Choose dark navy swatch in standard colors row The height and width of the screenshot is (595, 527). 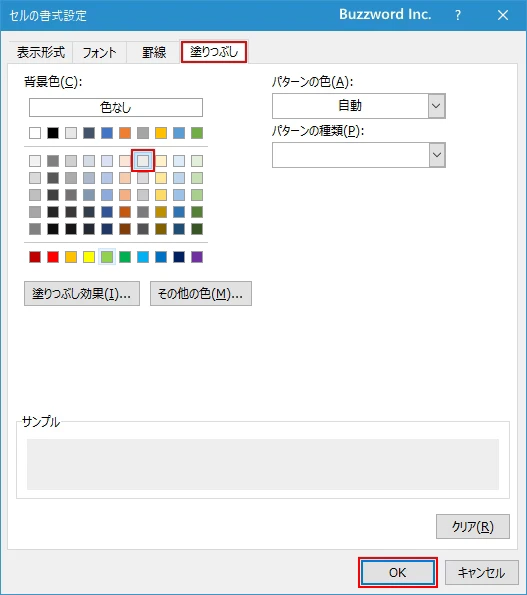click(179, 257)
